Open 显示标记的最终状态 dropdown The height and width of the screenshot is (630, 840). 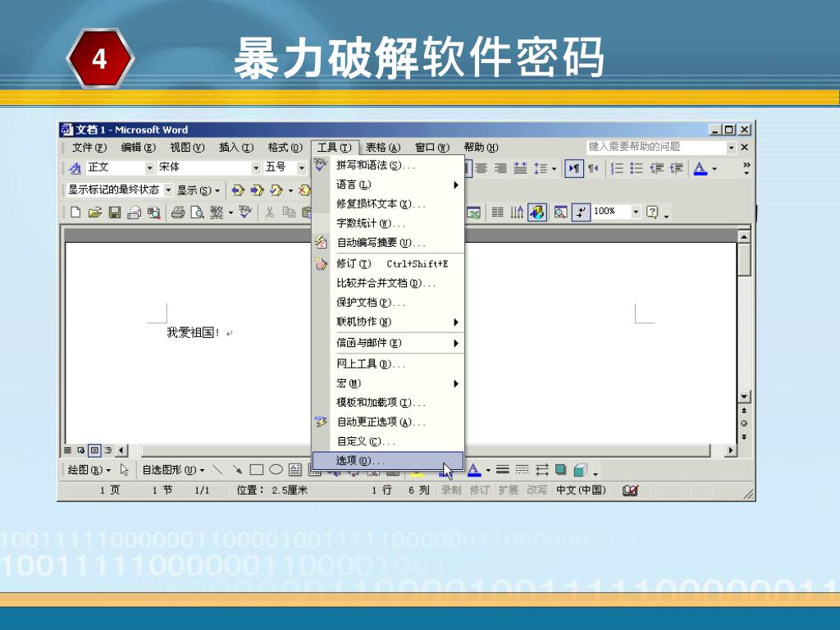click(168, 190)
